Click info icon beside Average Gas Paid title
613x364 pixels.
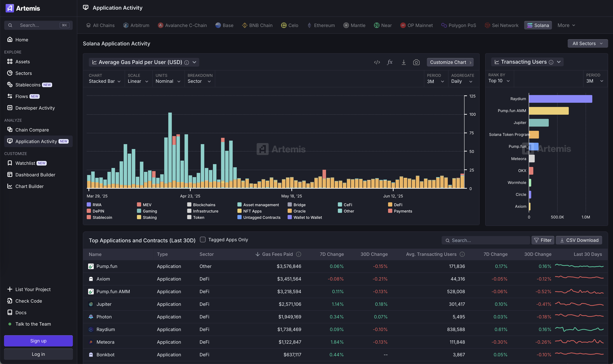click(187, 63)
